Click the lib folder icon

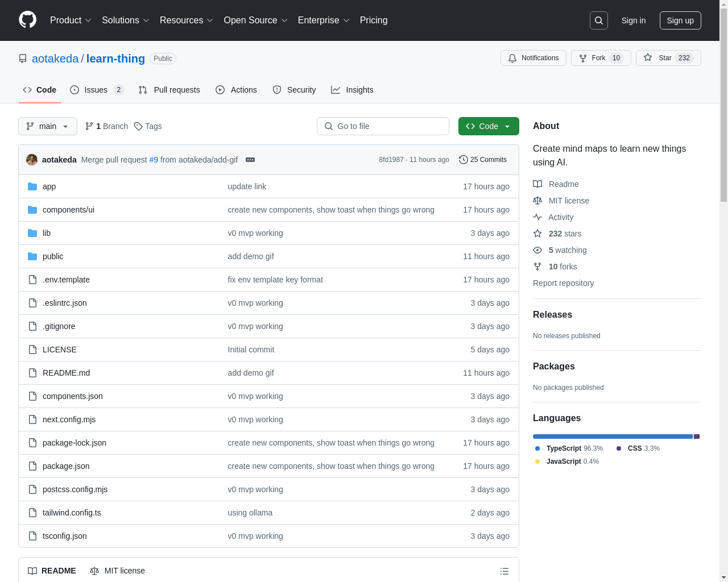coord(32,233)
